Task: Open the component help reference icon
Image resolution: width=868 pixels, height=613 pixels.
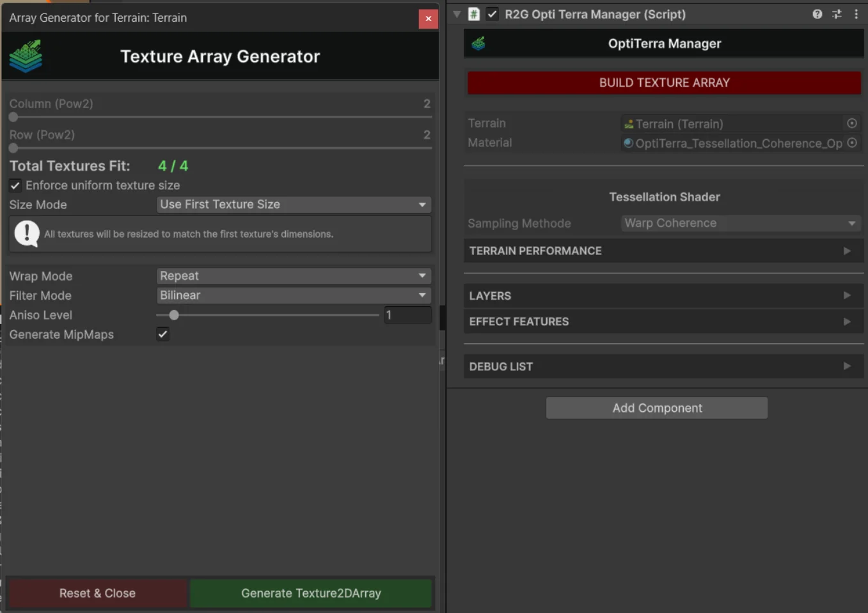Action: point(817,14)
